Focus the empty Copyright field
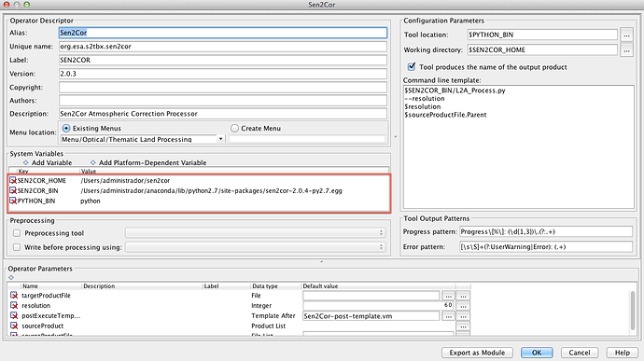This screenshot has width=644, height=361. tap(223, 87)
